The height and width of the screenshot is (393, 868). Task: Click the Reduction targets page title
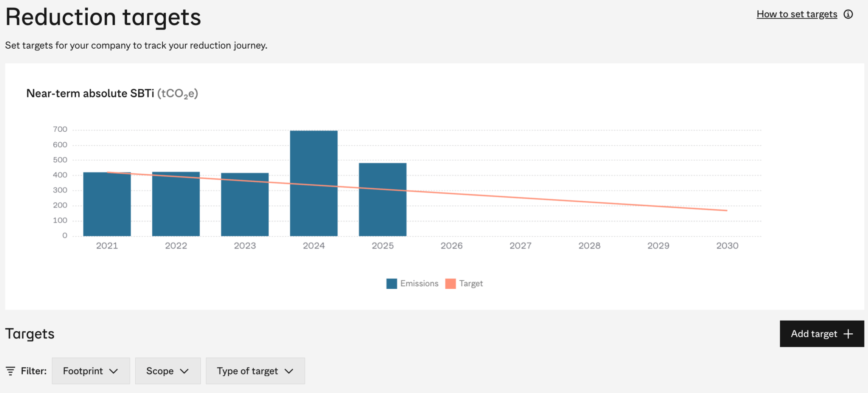(x=103, y=17)
